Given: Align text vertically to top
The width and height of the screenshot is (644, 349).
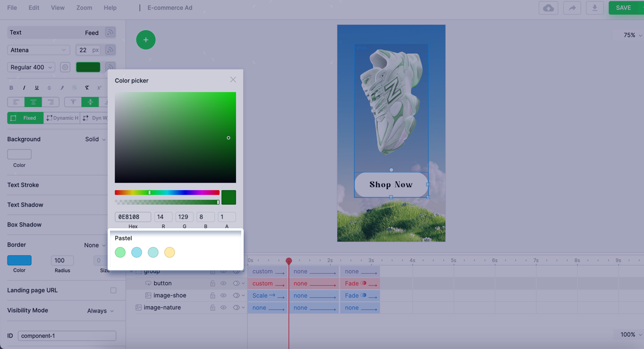Looking at the screenshot, I should point(73,102).
